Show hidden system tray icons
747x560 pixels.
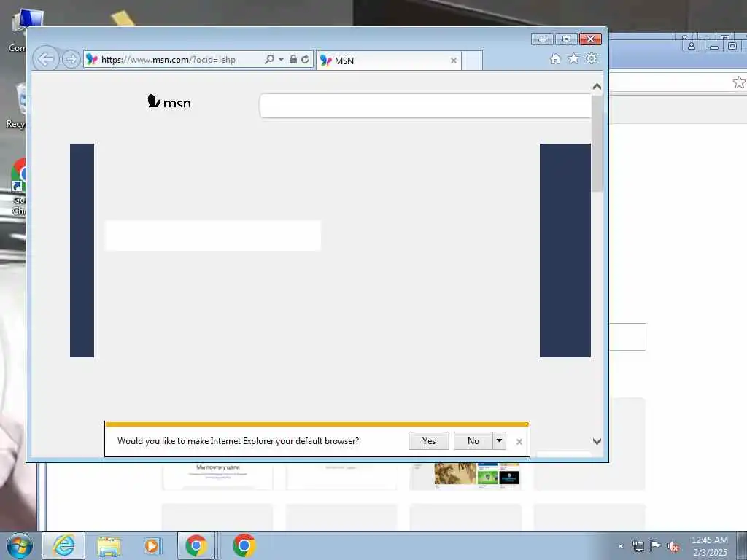coord(620,546)
